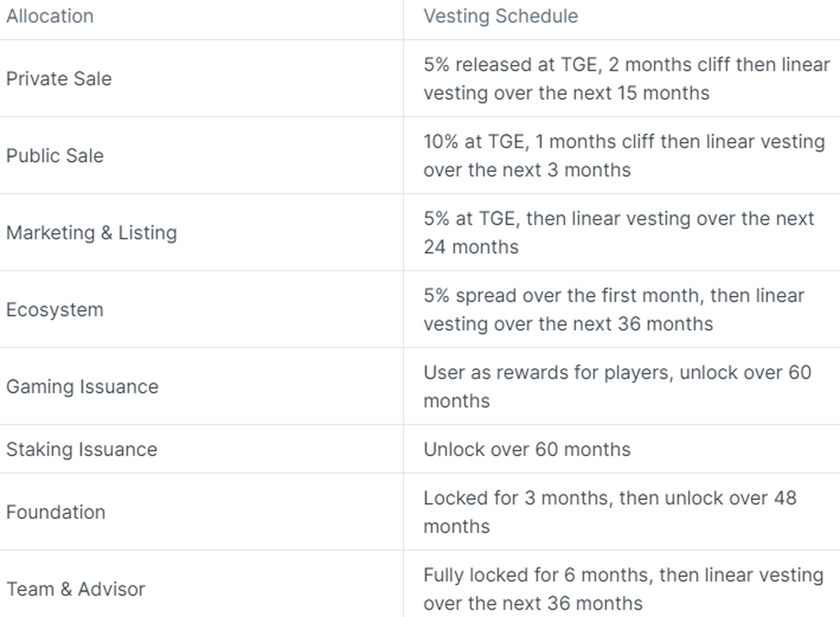840x617 pixels.
Task: Click the Staking Issuance row label
Action: tap(81, 449)
